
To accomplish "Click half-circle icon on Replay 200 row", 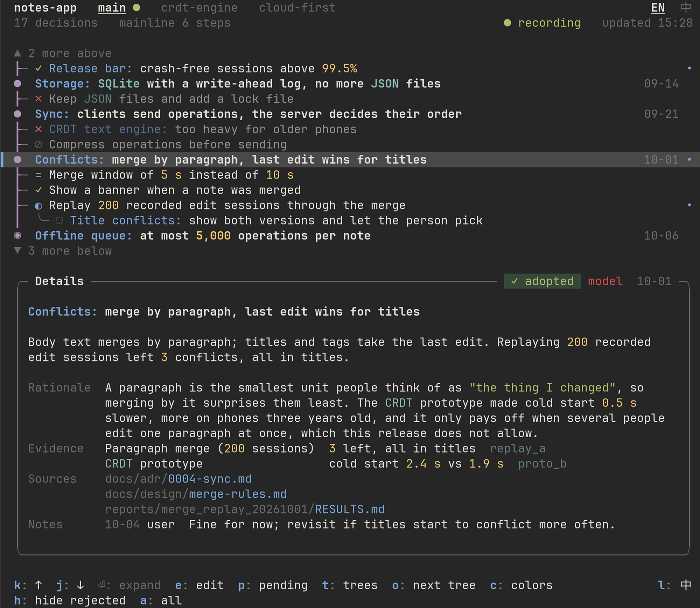I will [39, 206].
